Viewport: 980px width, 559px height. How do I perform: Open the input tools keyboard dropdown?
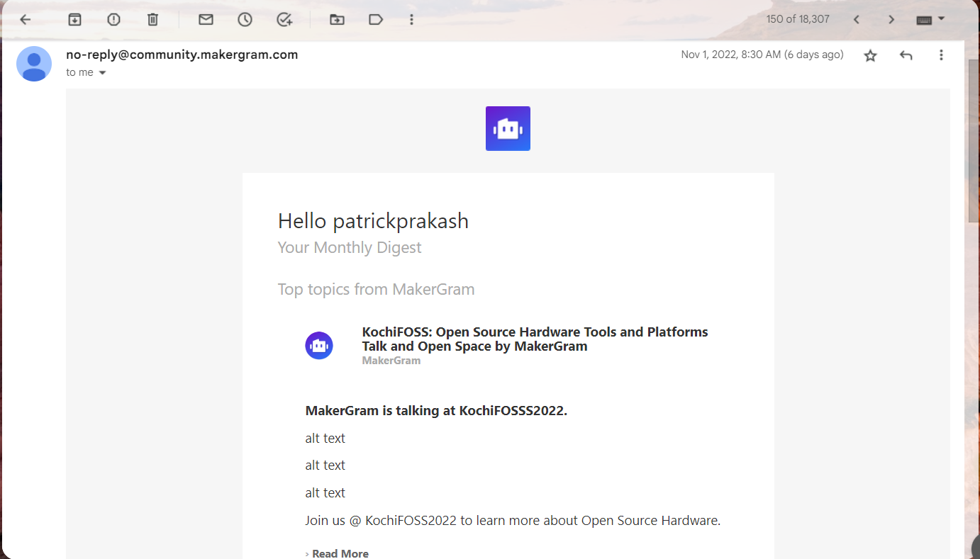(930, 19)
